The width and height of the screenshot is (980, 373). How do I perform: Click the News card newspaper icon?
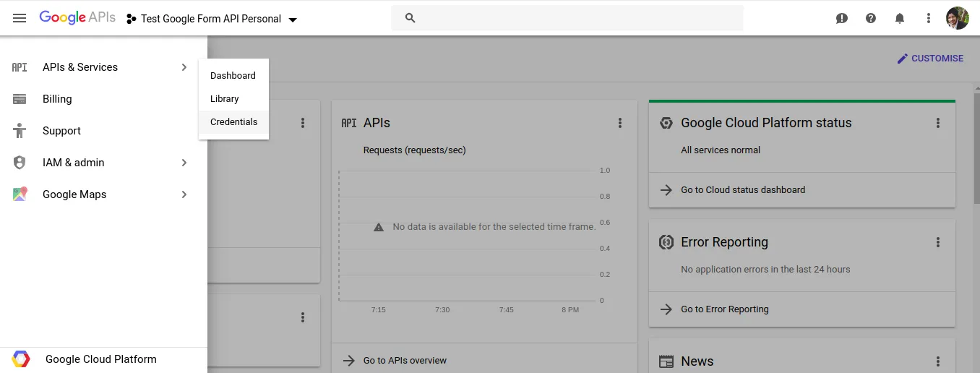(x=666, y=361)
